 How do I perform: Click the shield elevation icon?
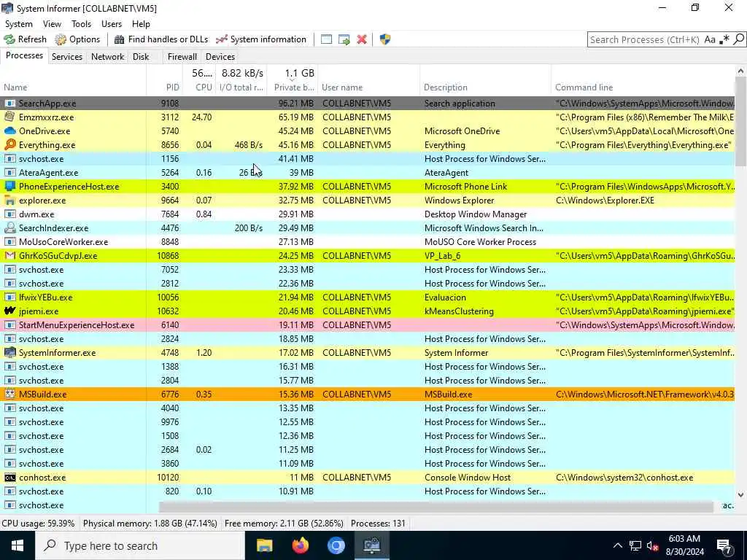click(x=385, y=39)
